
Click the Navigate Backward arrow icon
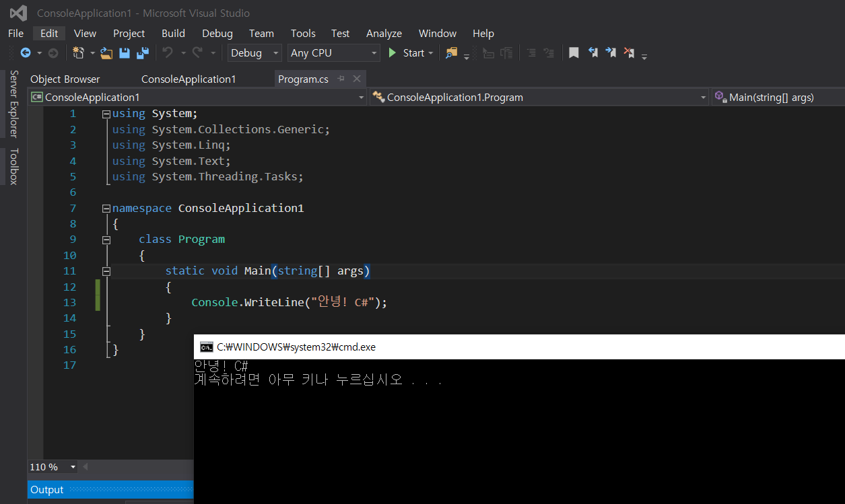pyautogui.click(x=26, y=52)
